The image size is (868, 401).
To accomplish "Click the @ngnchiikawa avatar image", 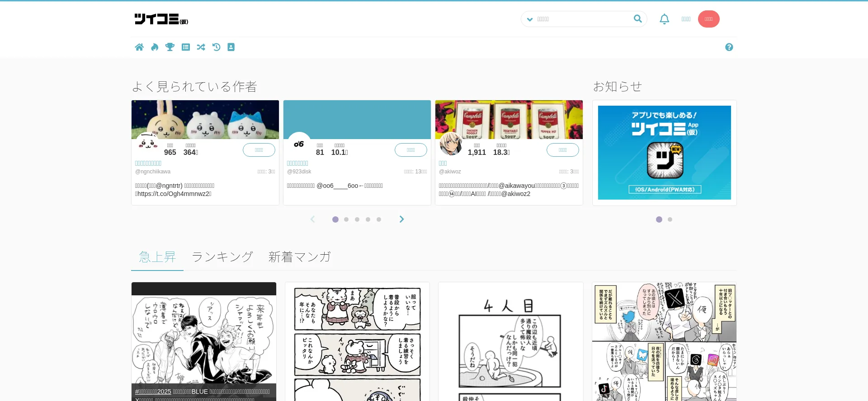I will pos(147,143).
